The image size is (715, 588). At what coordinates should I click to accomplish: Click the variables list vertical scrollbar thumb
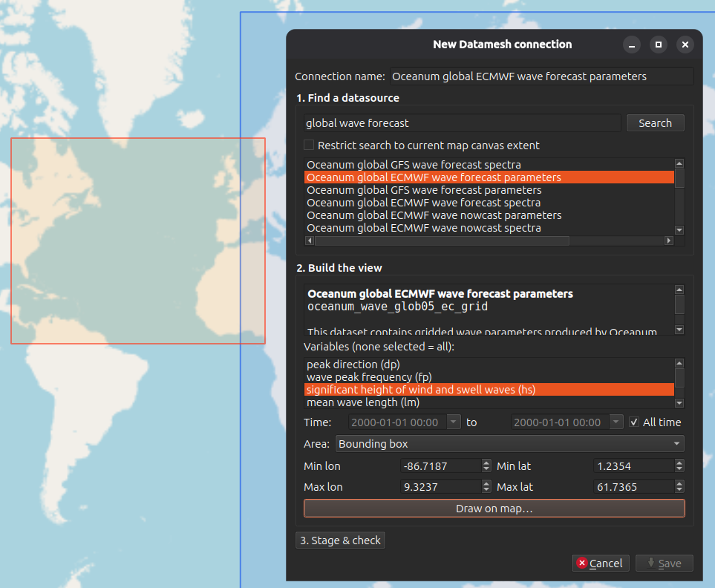tap(679, 378)
